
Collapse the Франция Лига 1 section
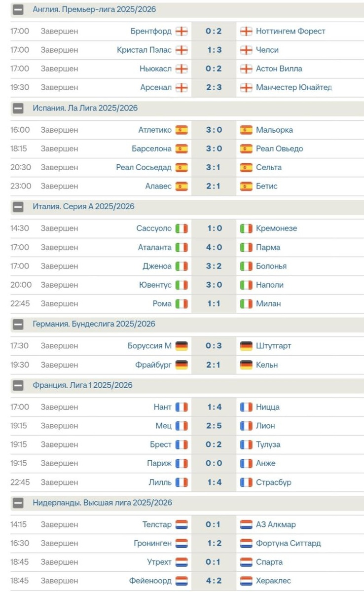(x=18, y=385)
